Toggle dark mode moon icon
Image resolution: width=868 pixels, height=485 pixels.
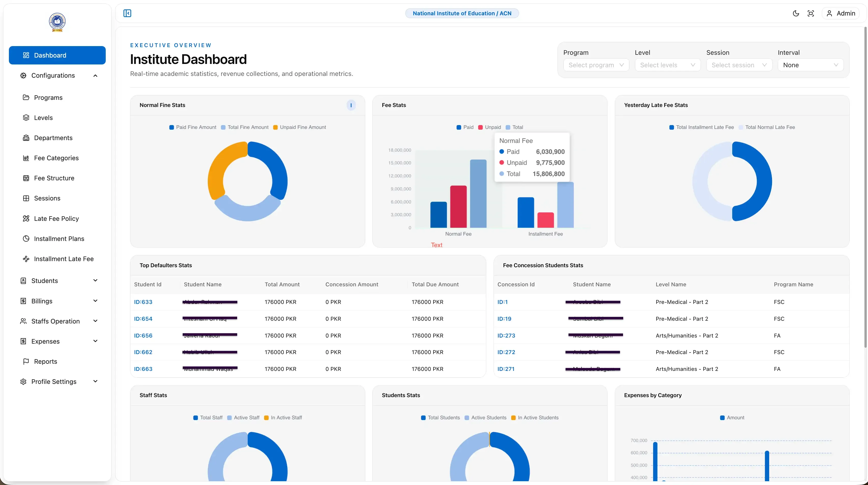796,14
